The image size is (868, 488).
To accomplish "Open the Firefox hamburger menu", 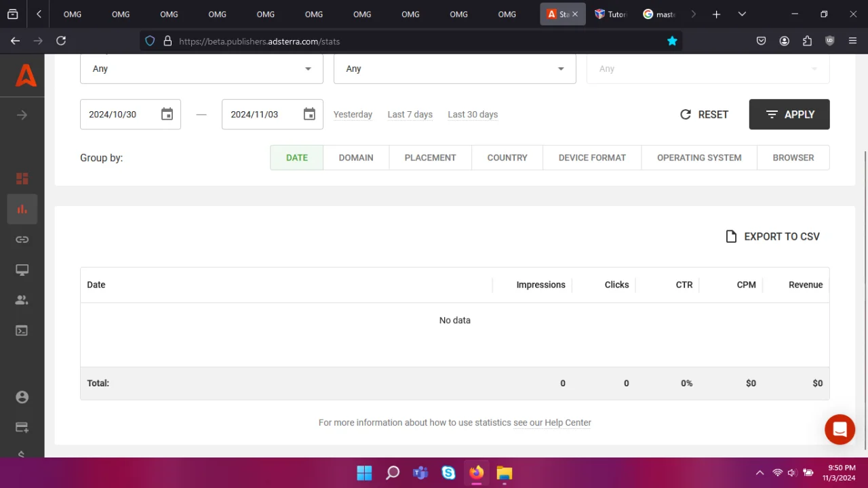I will point(852,41).
